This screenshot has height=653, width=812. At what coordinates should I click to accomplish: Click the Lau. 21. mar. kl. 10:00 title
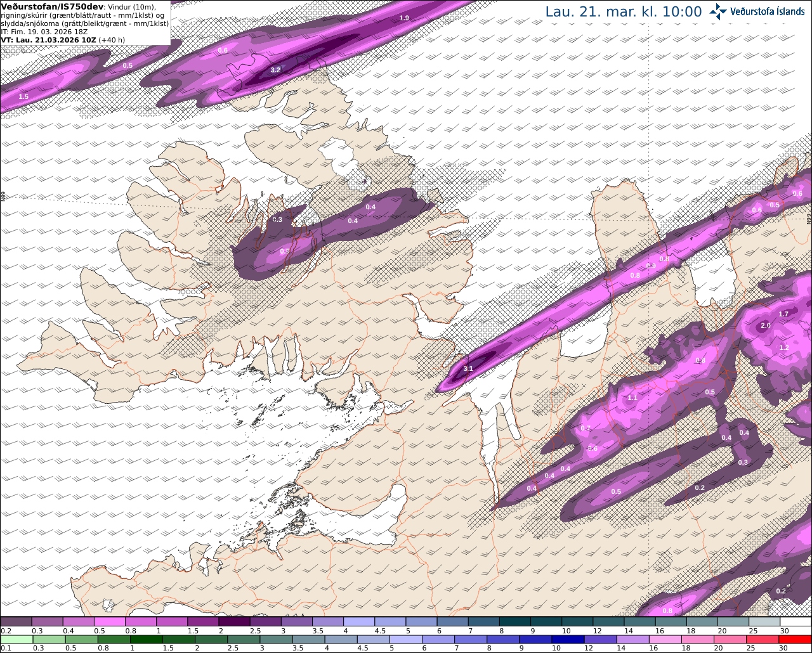point(624,12)
